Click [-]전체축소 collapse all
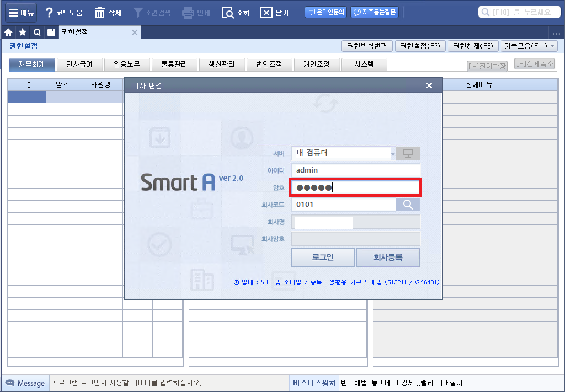The height and width of the screenshot is (392, 566). 535,64
